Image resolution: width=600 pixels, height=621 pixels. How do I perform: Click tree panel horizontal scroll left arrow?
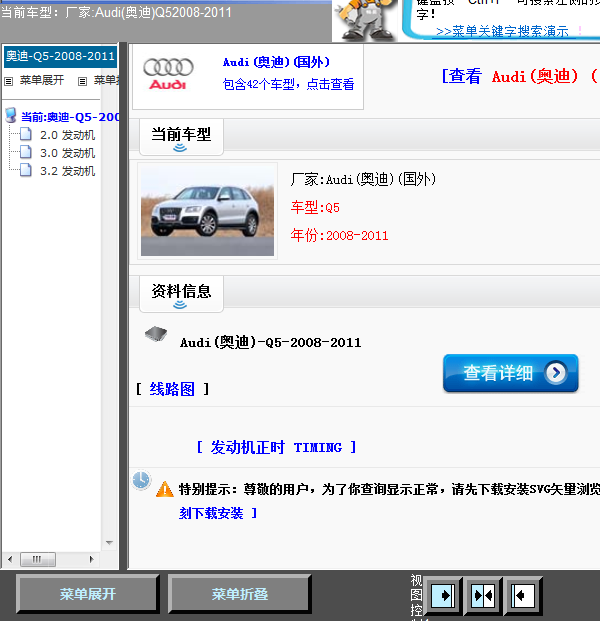pyautogui.click(x=10, y=559)
